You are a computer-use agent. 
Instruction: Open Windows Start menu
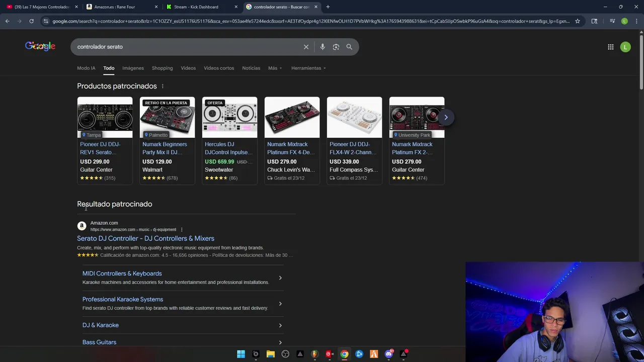[241, 354]
